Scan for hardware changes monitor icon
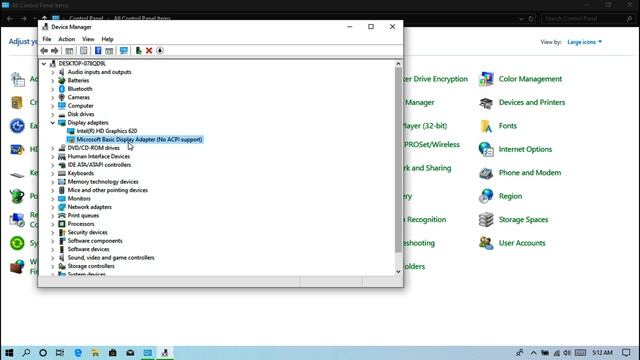Viewport: 640px width, 360px height. (x=124, y=51)
